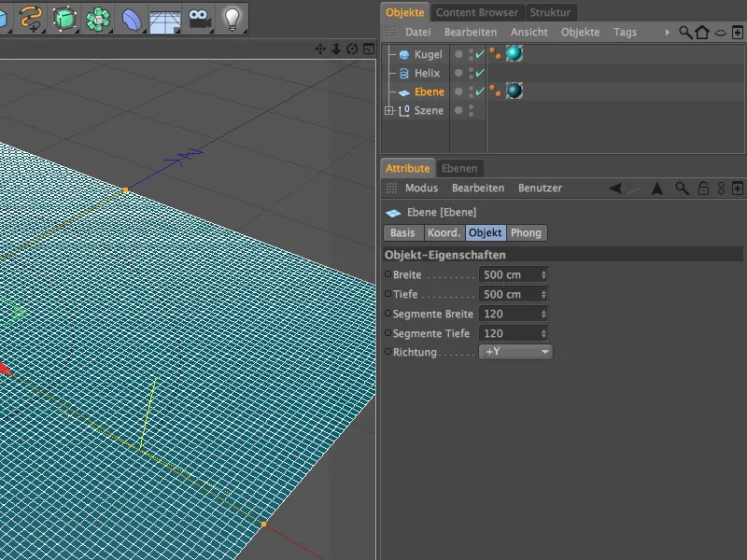Click the viewport rotate camera icon
The width and height of the screenshot is (747, 560).
click(352, 49)
